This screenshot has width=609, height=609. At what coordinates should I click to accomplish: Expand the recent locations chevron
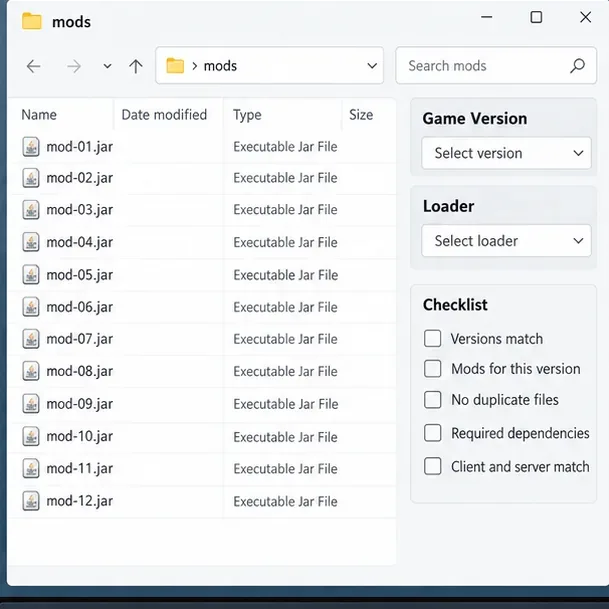(x=107, y=66)
